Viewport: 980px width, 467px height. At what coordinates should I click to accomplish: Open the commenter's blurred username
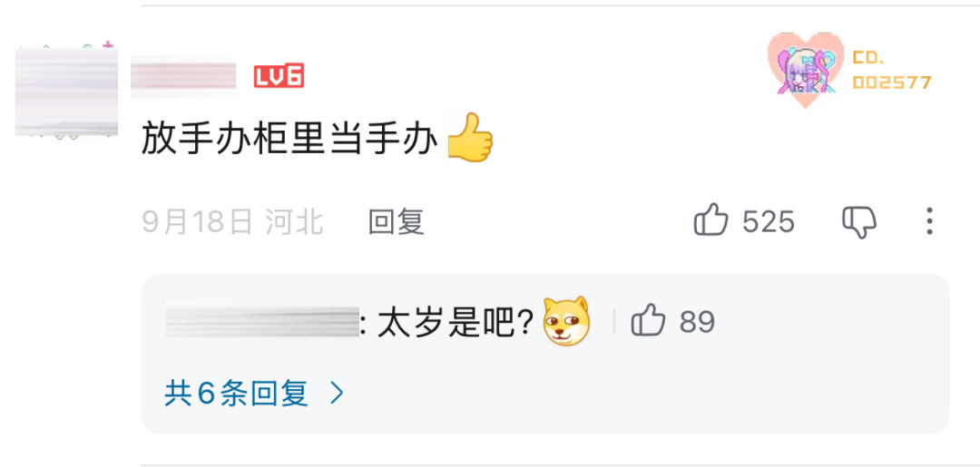(x=183, y=76)
